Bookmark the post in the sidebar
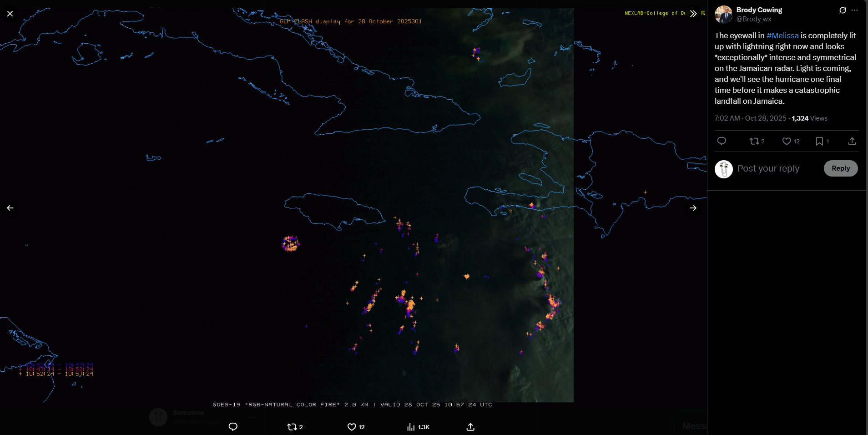 (822, 141)
